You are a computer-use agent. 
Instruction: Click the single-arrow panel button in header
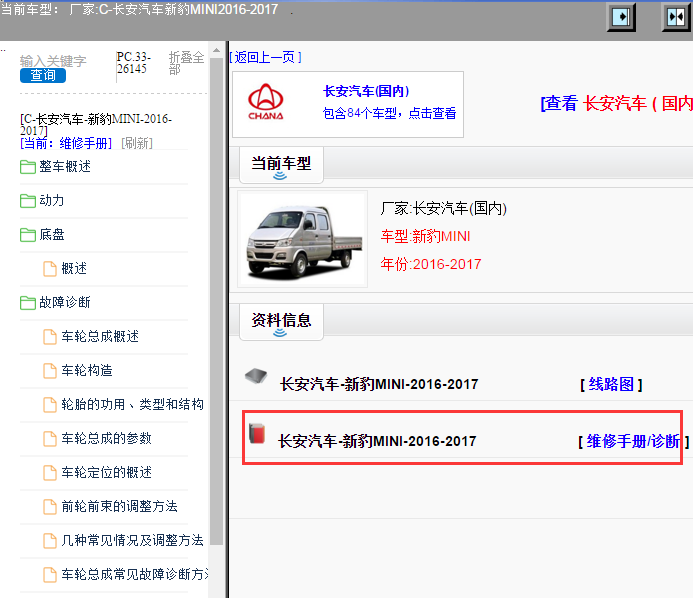coord(621,17)
